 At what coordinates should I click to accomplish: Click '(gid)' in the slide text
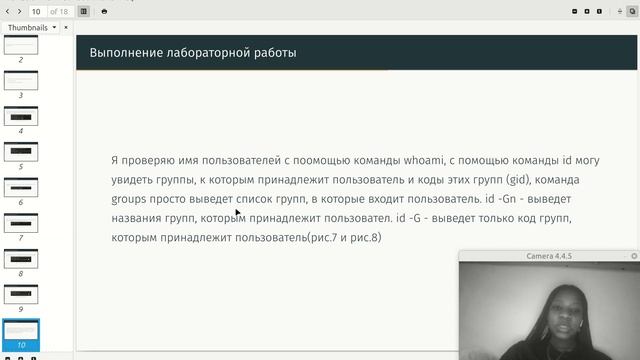518,180
